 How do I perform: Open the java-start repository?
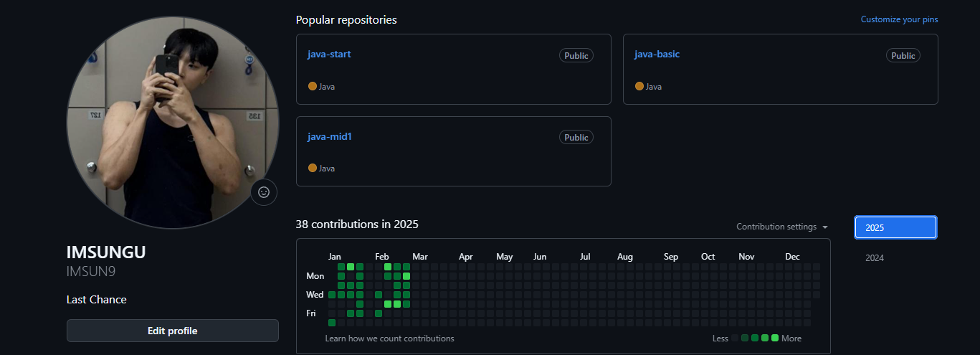click(x=329, y=54)
